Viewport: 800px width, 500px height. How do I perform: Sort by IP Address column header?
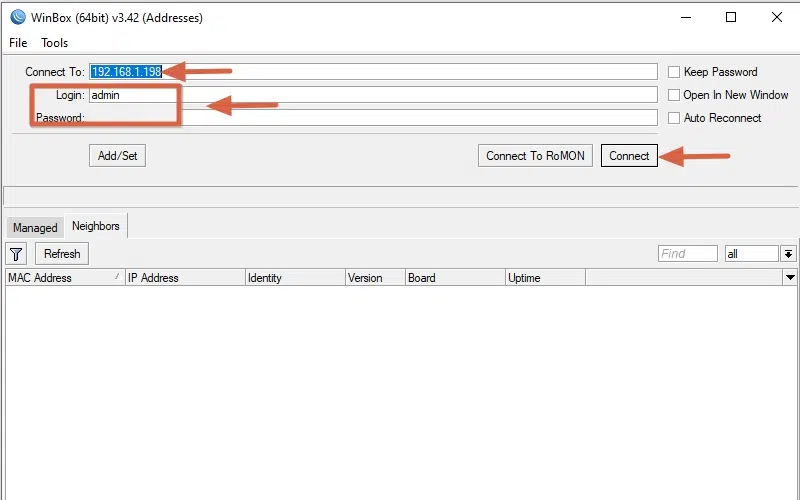pyautogui.click(x=185, y=278)
